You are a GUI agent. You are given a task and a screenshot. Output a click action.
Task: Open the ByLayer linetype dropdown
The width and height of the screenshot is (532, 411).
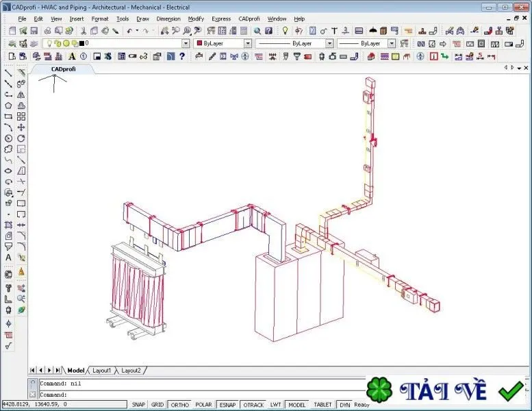click(329, 43)
